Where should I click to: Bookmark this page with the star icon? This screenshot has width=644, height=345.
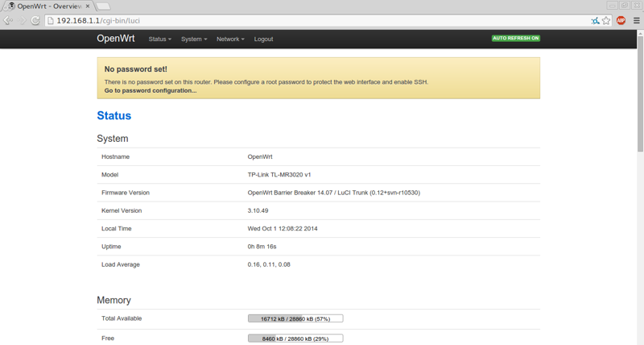coord(606,21)
